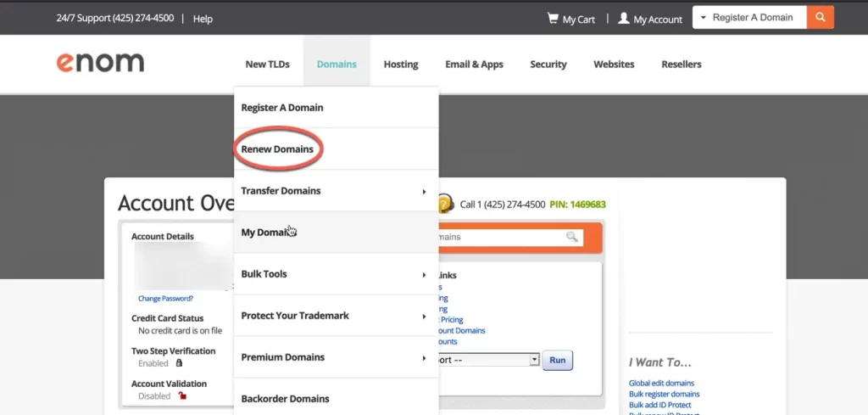
Task: Follow the Global edit domains link
Action: pos(661,384)
